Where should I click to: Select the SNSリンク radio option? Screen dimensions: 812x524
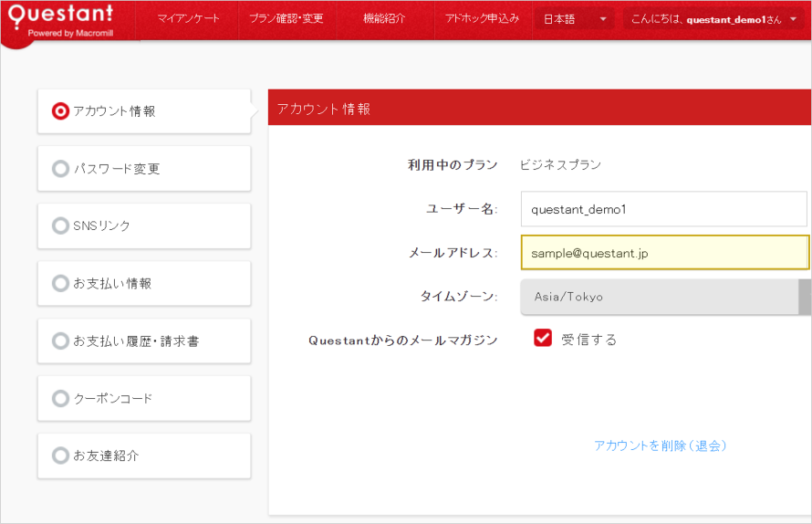click(x=61, y=225)
